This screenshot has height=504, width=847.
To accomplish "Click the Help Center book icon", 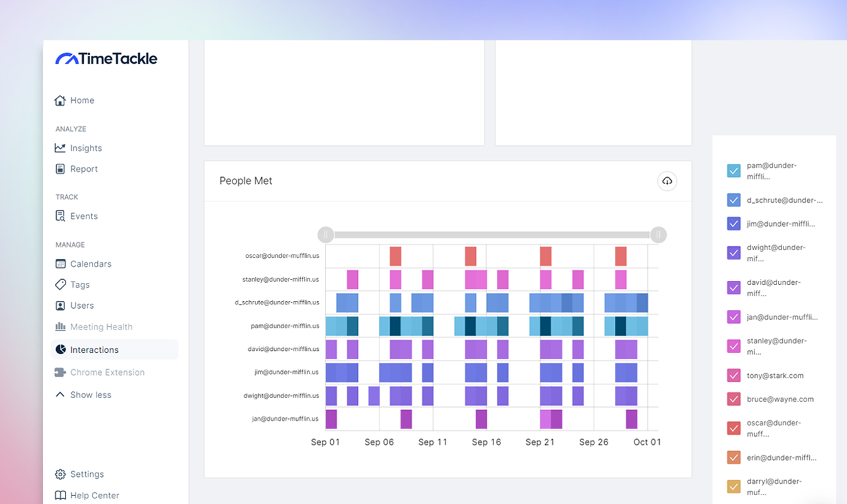I will point(60,495).
